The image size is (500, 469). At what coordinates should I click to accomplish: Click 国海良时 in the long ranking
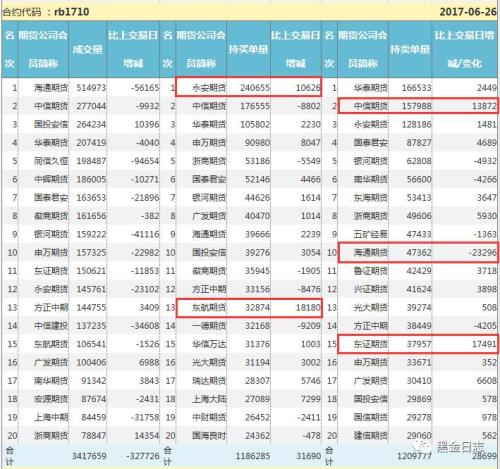coord(209,436)
